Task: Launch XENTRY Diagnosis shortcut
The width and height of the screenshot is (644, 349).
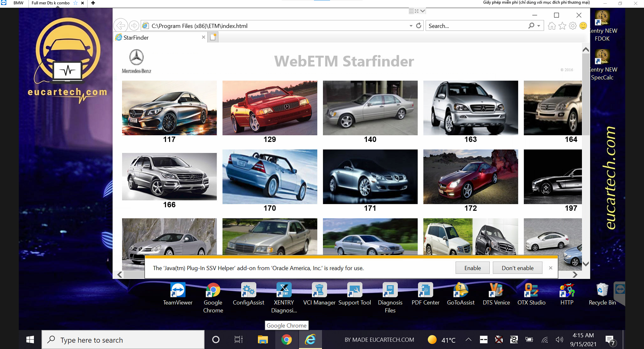Action: (x=284, y=298)
